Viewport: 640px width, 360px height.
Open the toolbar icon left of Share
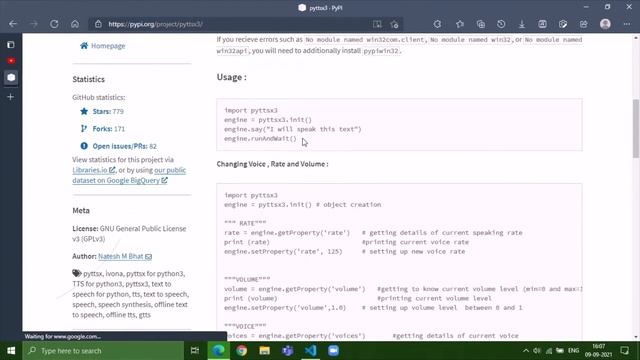(563, 24)
